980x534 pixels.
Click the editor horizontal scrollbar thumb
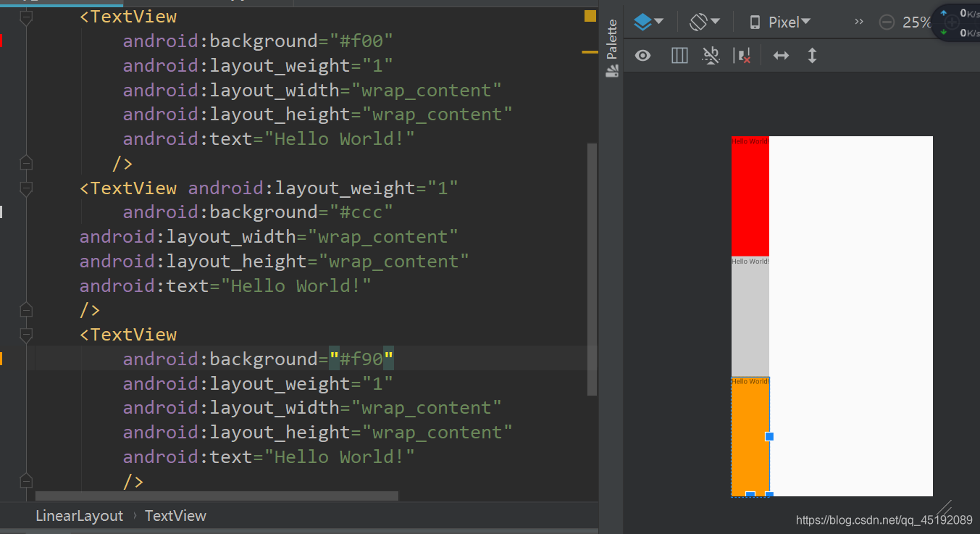point(217,496)
